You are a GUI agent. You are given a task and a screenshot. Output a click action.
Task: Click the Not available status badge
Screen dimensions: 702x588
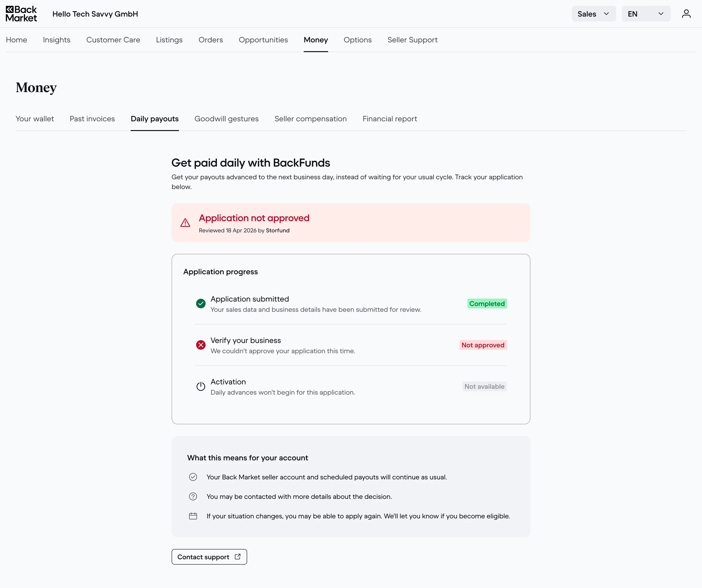tap(484, 386)
